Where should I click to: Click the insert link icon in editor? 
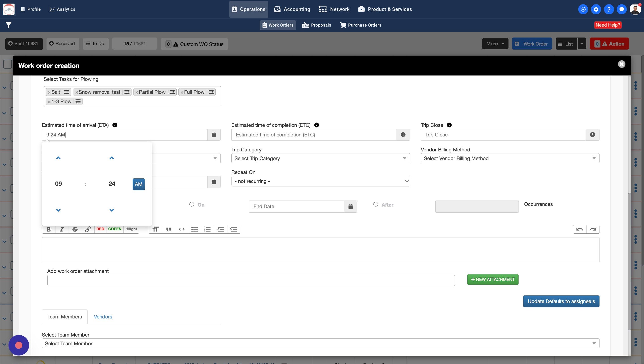88,229
